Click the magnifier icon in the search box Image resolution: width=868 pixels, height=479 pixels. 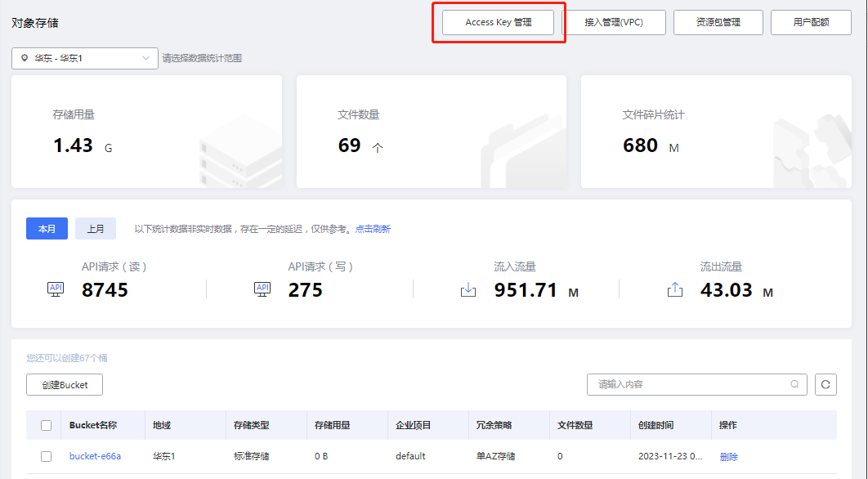pyautogui.click(x=794, y=384)
